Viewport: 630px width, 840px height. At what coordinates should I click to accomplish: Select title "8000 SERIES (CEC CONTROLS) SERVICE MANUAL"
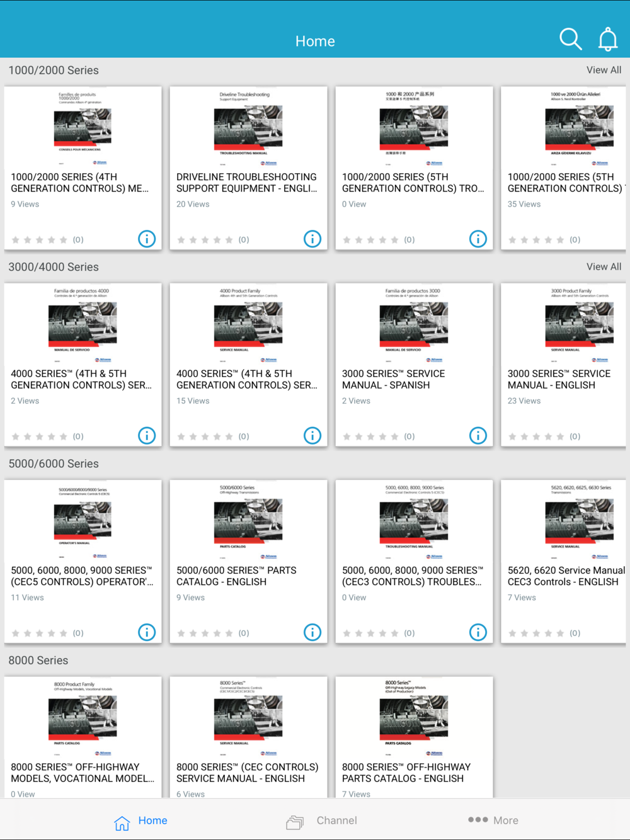click(x=248, y=773)
